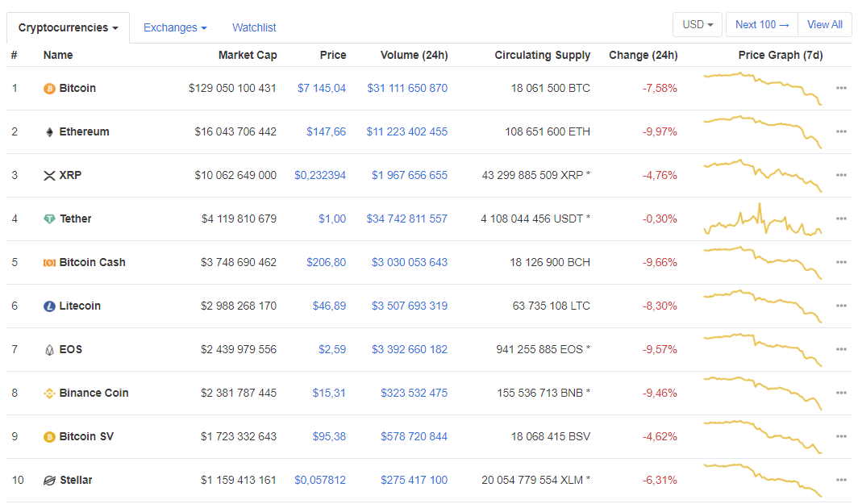Screen dimensions: 858x504
Task: Click the Tether 7d price graph
Action: click(x=763, y=219)
